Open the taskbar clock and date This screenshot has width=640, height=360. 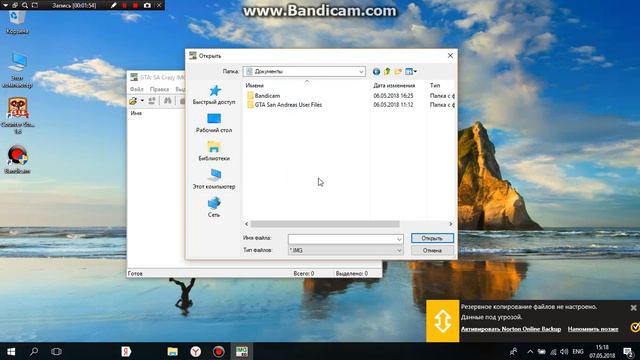point(602,351)
